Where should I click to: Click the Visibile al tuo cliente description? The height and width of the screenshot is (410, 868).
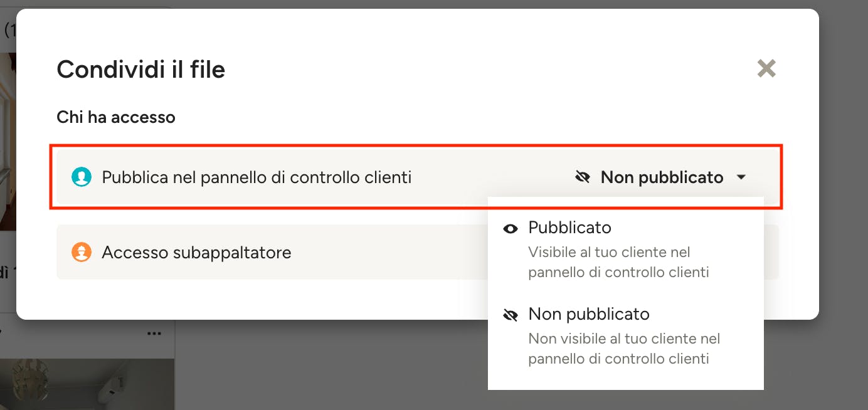click(618, 262)
